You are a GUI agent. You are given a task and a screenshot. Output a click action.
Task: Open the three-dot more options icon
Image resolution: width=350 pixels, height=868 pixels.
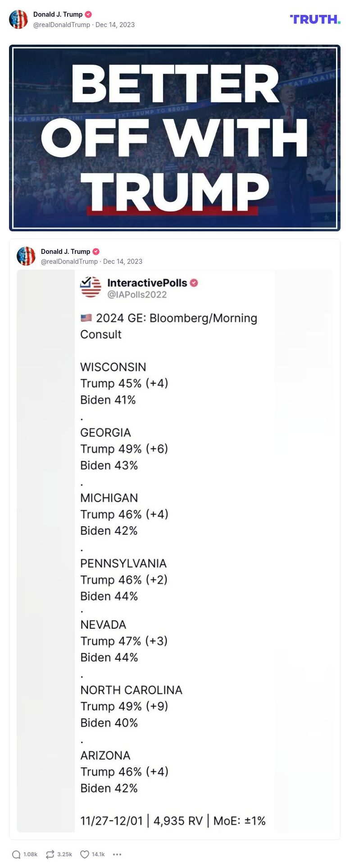(x=117, y=854)
